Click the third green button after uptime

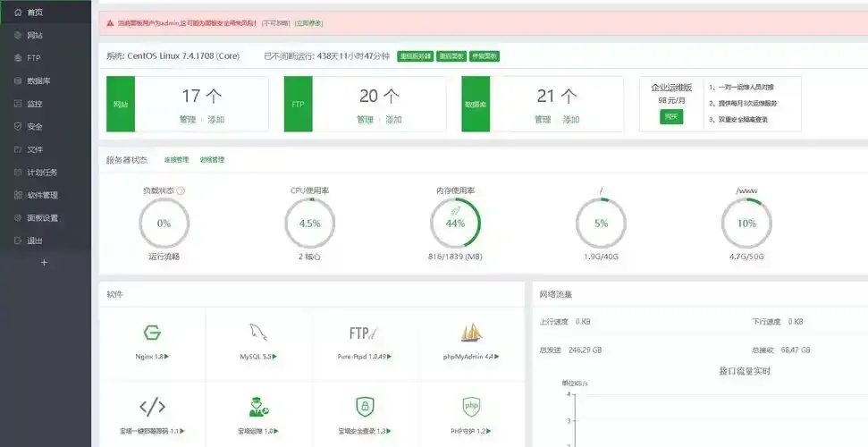(485, 56)
